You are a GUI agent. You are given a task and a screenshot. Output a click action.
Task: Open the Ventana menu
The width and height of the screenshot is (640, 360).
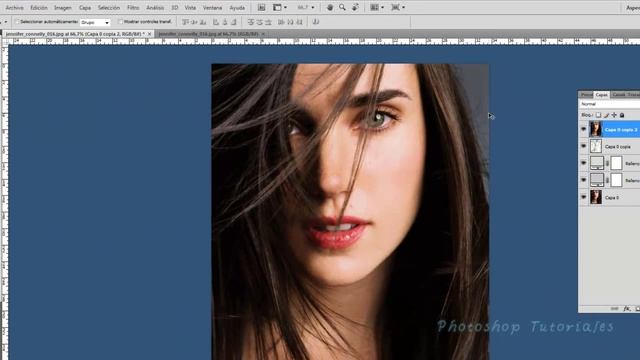(x=212, y=8)
